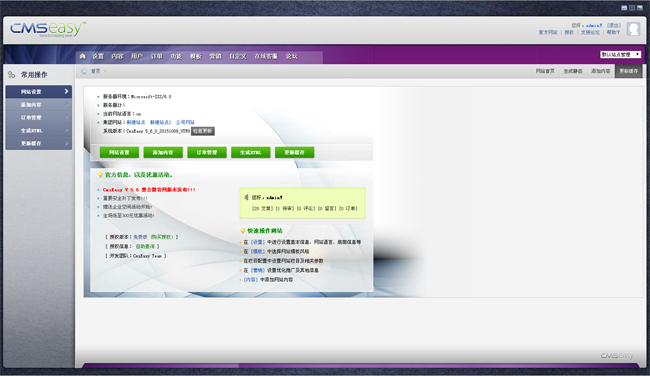Click the green 添加内容 button

pos(163,153)
